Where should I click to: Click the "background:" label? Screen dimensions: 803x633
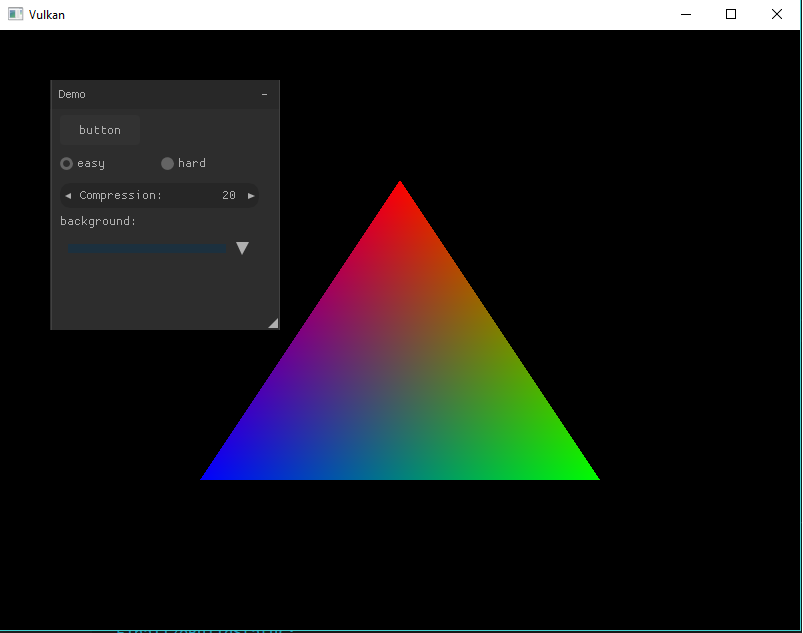tap(98, 221)
